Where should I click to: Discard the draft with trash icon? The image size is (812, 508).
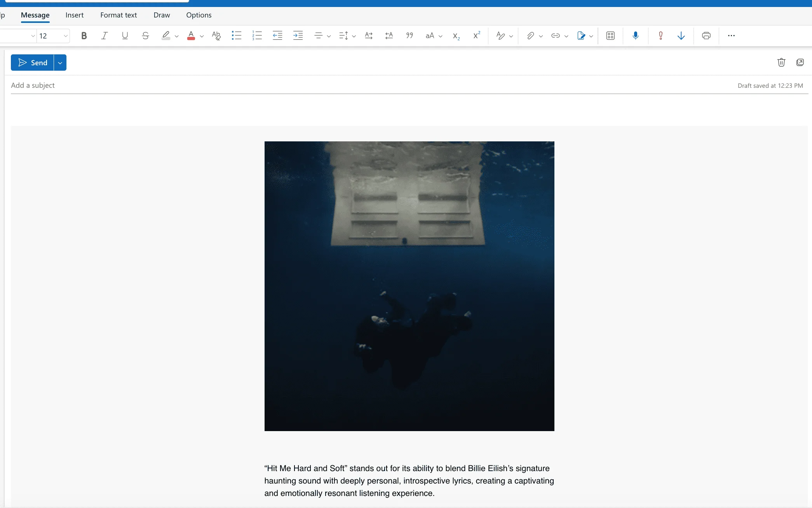click(x=781, y=62)
